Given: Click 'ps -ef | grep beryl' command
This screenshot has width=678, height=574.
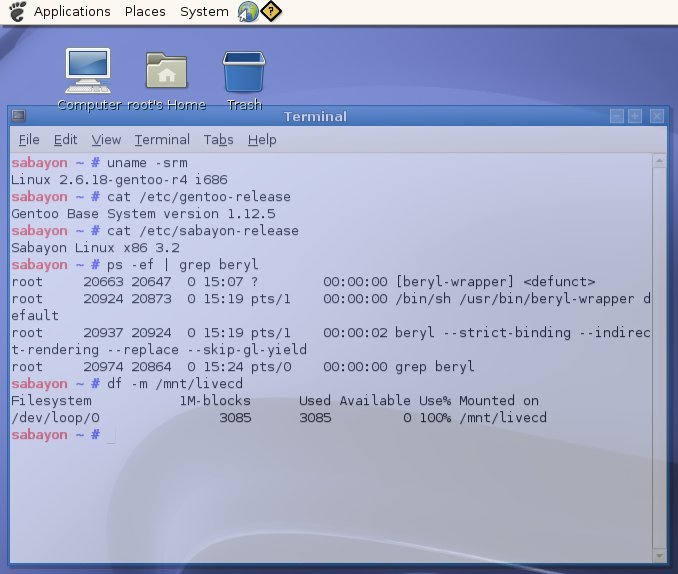Looking at the screenshot, I should 182,265.
